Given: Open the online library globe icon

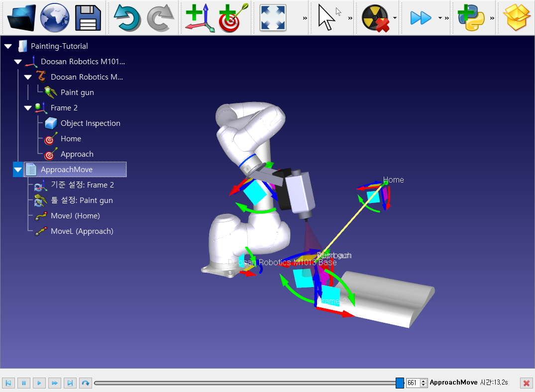Looking at the screenshot, I should pos(55,18).
